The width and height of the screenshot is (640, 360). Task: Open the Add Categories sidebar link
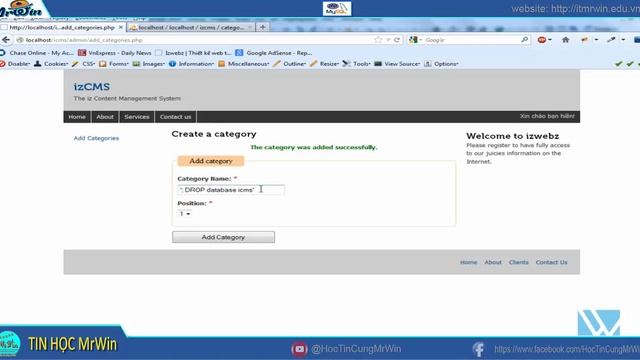coord(96,138)
